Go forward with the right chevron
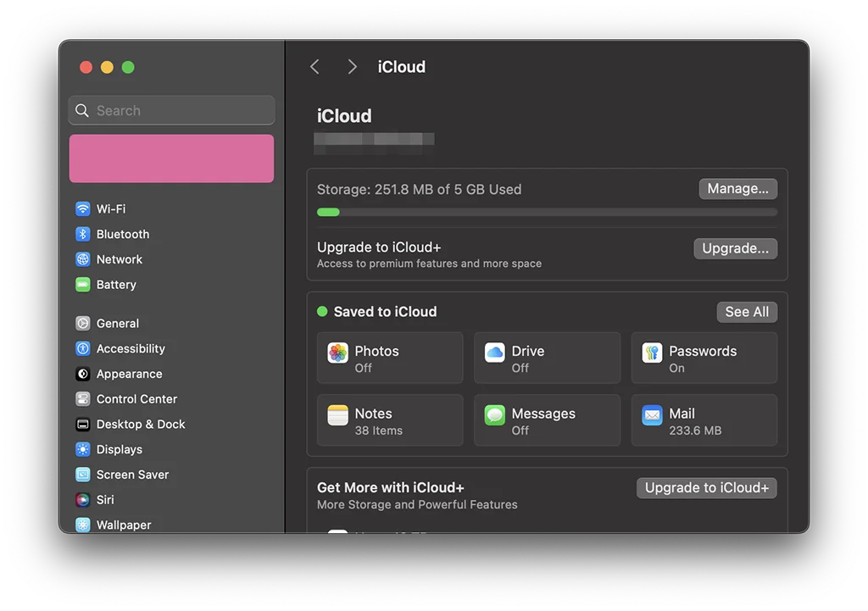 coord(352,67)
